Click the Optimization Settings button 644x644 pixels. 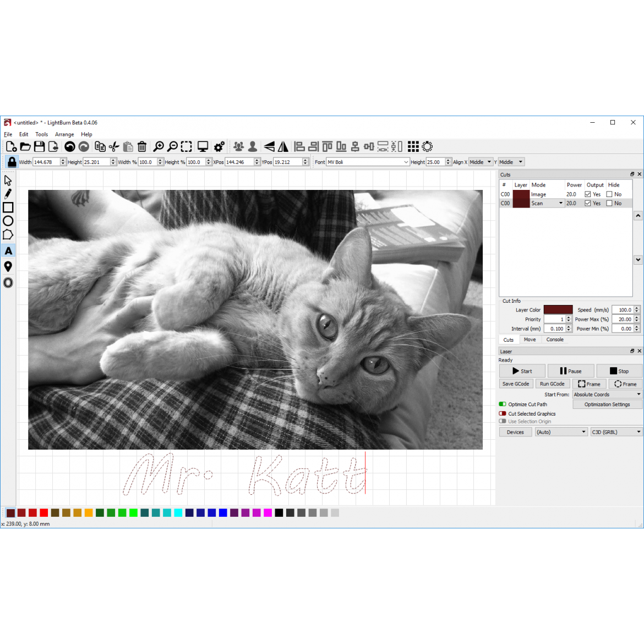tap(607, 404)
